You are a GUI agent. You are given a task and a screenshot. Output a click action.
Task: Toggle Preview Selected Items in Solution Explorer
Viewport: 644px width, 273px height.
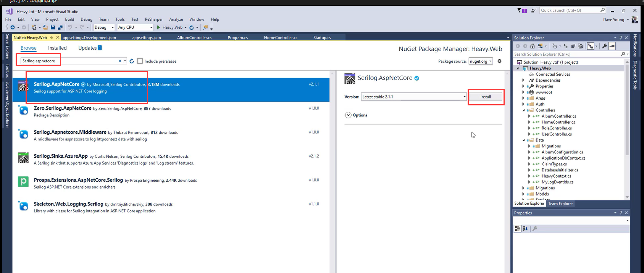coord(612,46)
